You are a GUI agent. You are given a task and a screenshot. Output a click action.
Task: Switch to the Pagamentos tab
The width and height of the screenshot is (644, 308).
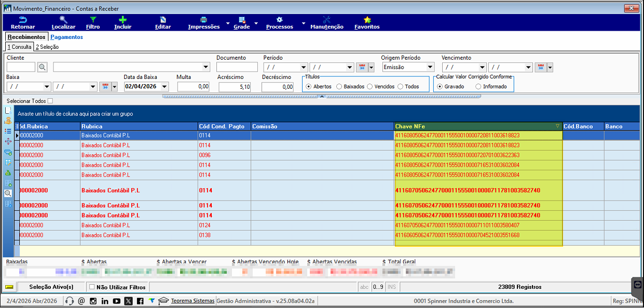[x=66, y=37]
